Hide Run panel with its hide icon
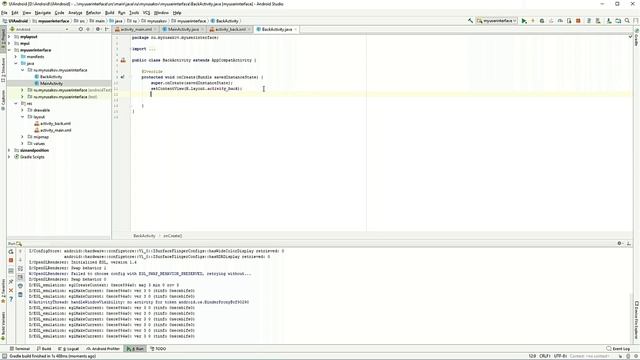The image size is (640, 360). click(x=629, y=243)
